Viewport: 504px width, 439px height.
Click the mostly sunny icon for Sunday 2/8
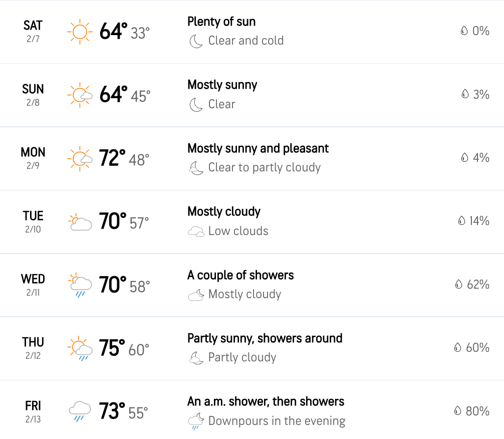coord(80,95)
